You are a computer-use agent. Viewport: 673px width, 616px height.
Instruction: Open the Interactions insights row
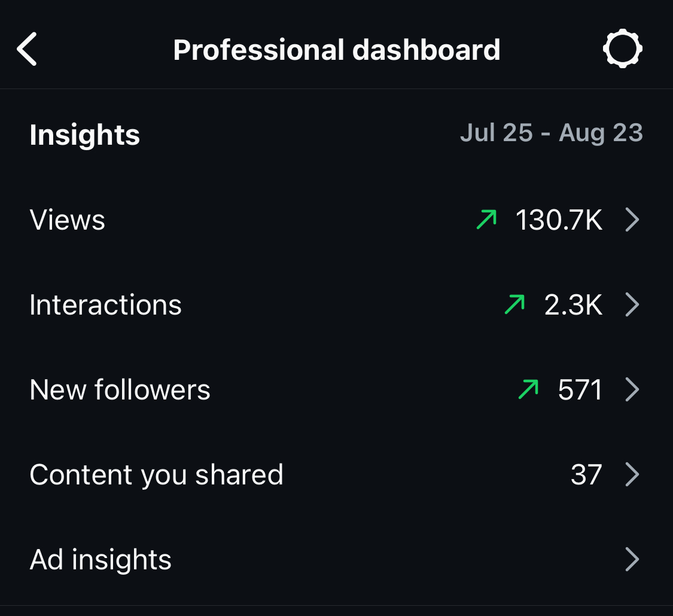pos(106,305)
